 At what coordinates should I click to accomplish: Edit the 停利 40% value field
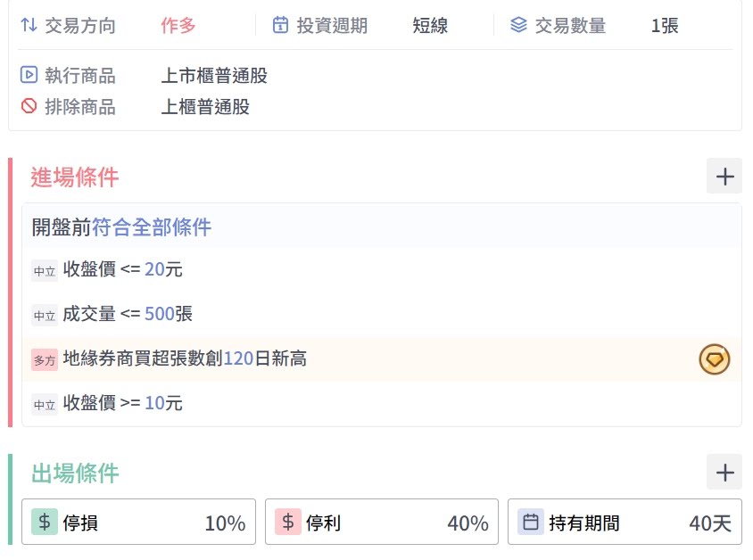point(468,523)
